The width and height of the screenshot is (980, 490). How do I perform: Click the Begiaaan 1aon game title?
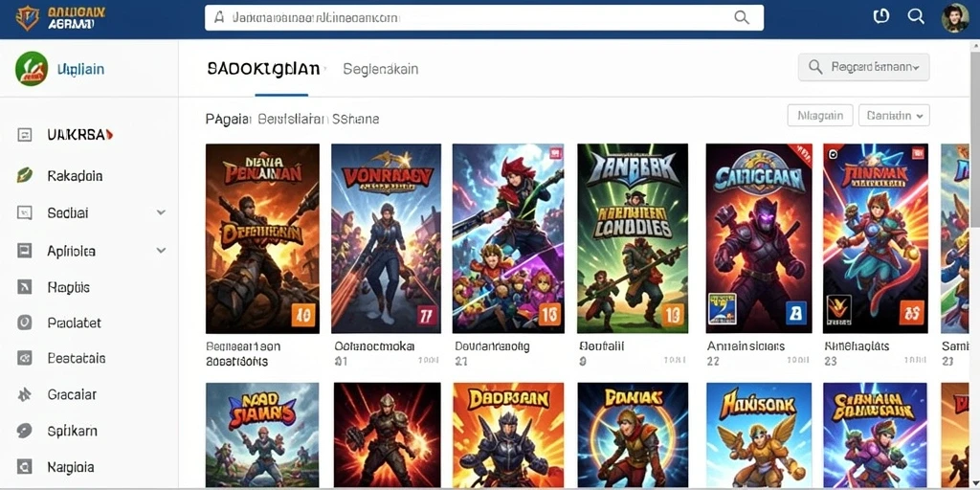243,345
